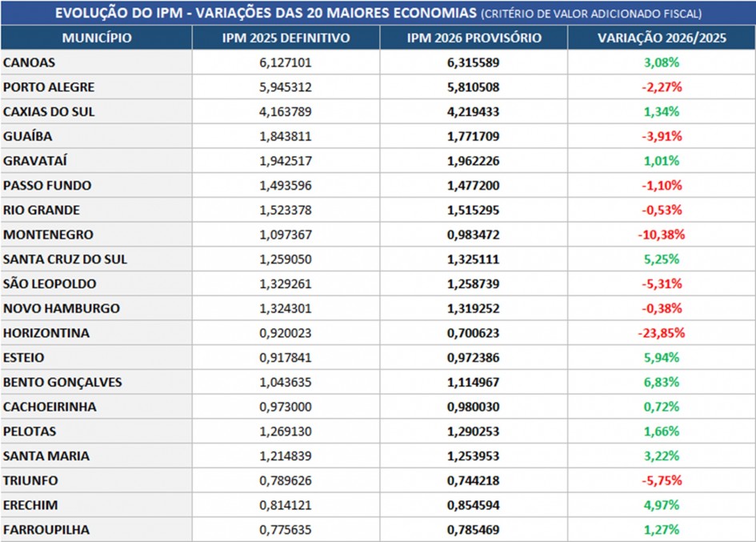Screen dimensions: 756x542
Task: Click the SANTA CRUZ DO SUL cell
Action: tap(65, 259)
